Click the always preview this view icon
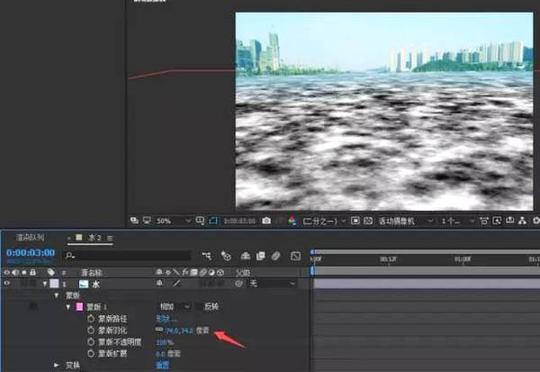The width and height of the screenshot is (540, 372). 134,220
